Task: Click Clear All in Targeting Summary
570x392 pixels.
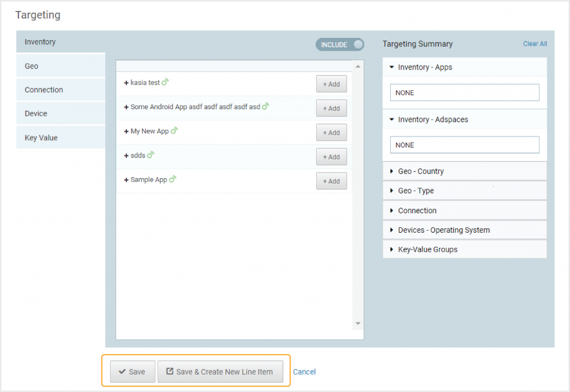Action: coord(535,44)
